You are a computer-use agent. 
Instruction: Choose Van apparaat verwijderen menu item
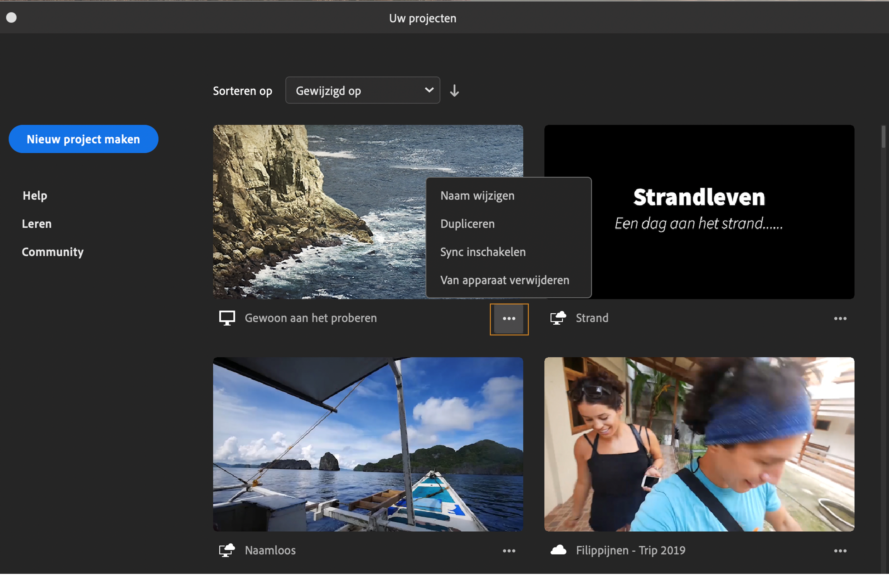pos(504,280)
